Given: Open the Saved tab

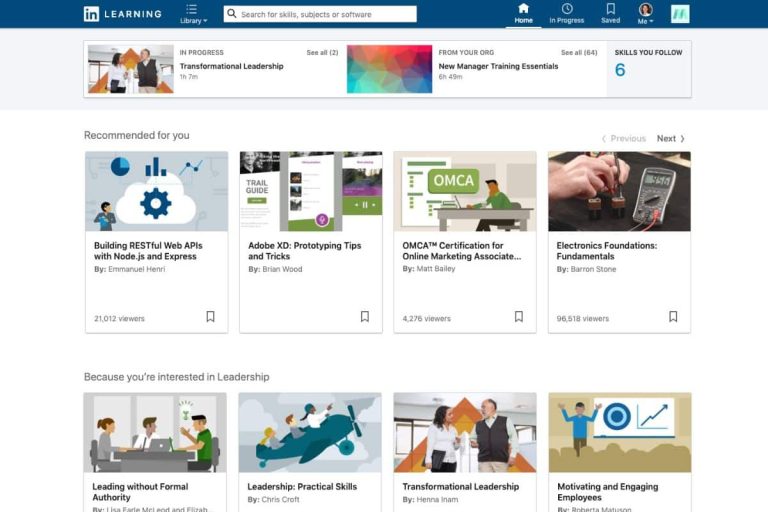Looking at the screenshot, I should [x=610, y=14].
